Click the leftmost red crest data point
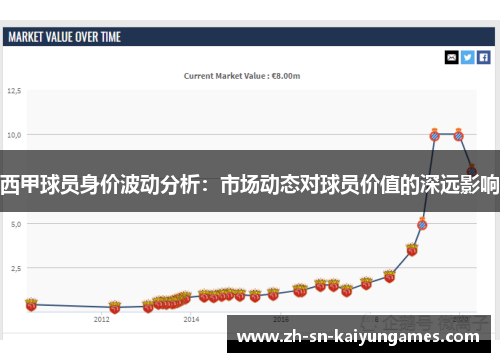This screenshot has height=362, width=500. click(x=31, y=304)
